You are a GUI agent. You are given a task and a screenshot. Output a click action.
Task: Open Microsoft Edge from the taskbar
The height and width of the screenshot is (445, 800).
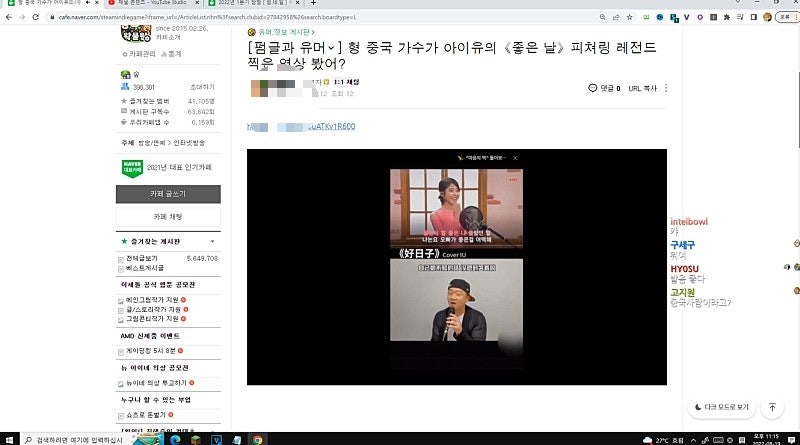(175, 439)
